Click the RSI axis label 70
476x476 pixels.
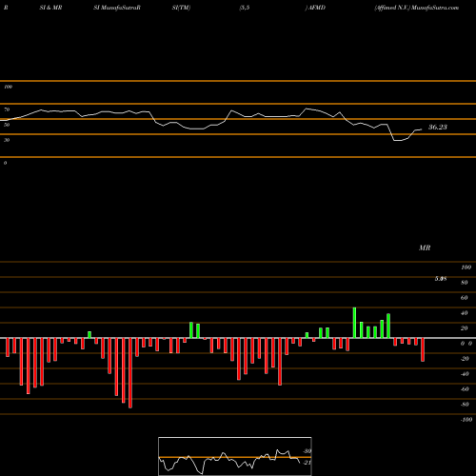click(x=7, y=109)
